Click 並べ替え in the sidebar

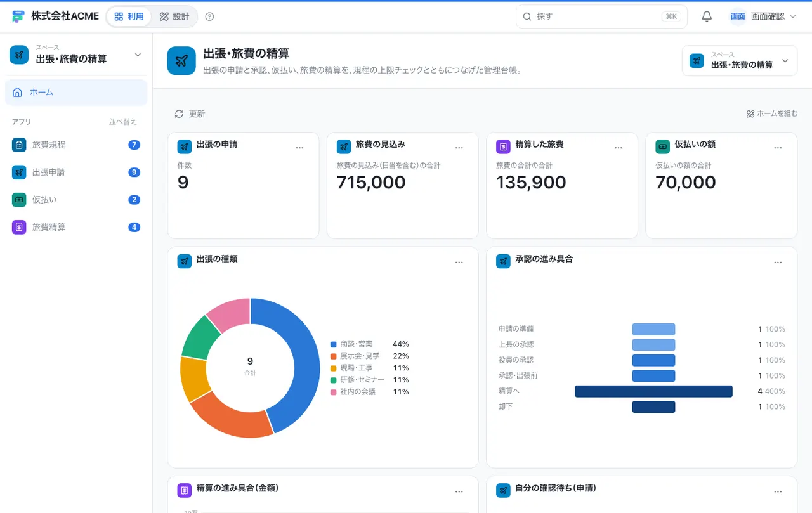122,122
